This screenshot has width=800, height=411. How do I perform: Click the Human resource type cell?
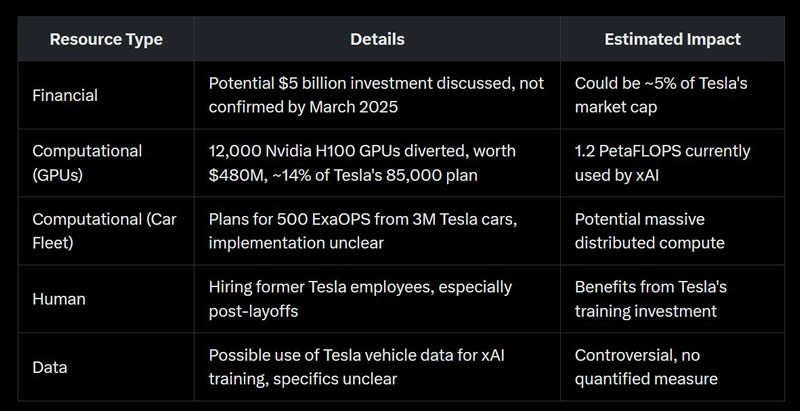tap(59, 299)
